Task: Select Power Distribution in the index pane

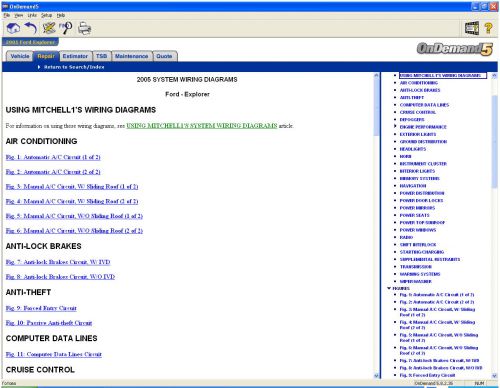Action: pyautogui.click(x=422, y=193)
